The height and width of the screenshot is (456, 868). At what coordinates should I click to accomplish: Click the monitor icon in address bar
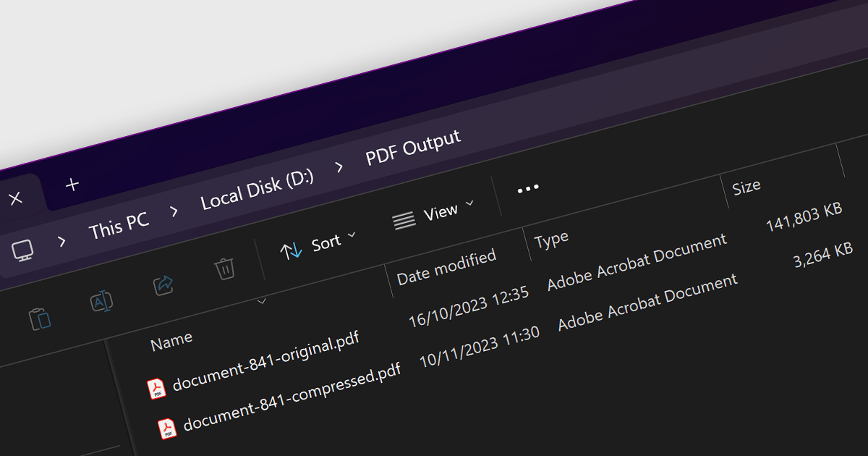(x=22, y=251)
